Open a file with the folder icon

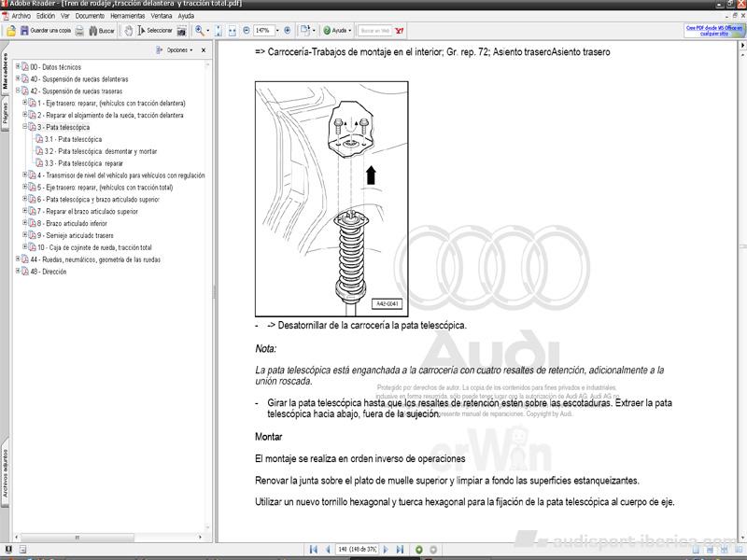coord(11,31)
